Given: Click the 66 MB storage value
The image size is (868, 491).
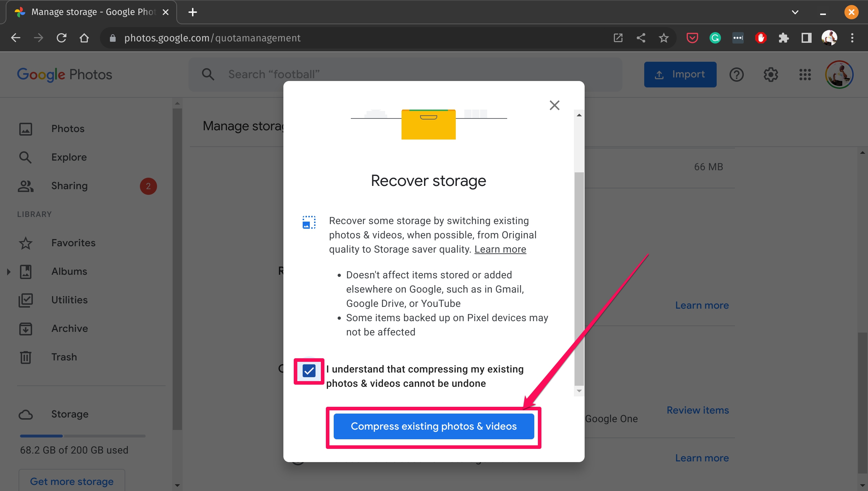Looking at the screenshot, I should click(708, 167).
